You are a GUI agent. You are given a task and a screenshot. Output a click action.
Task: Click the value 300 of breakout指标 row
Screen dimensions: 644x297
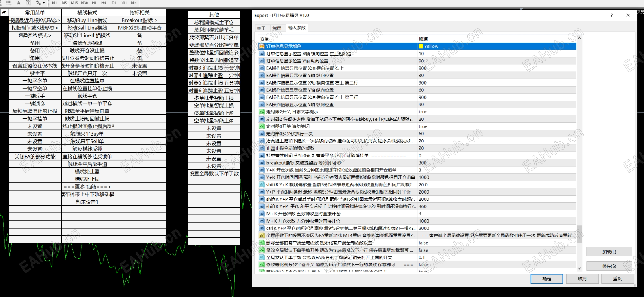[423, 163]
